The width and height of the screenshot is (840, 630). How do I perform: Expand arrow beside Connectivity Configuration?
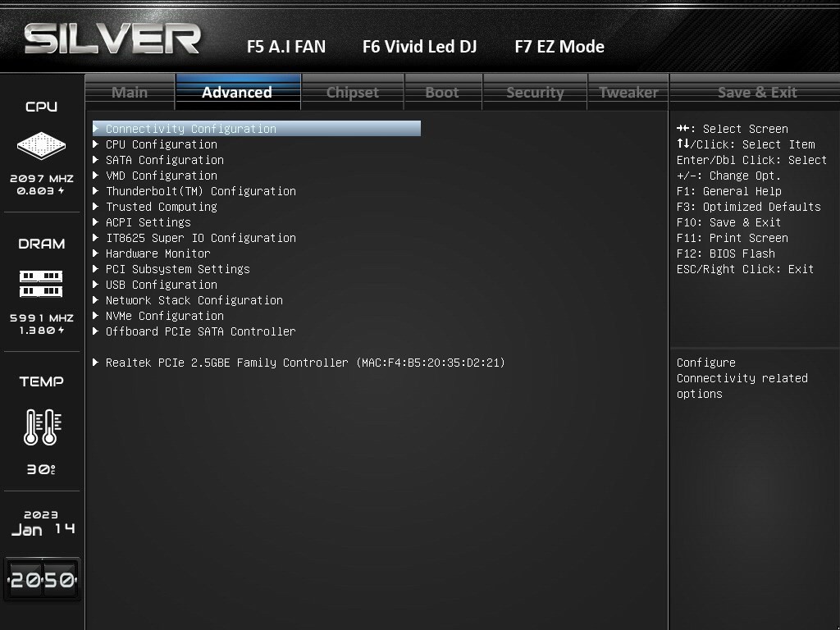click(96, 128)
